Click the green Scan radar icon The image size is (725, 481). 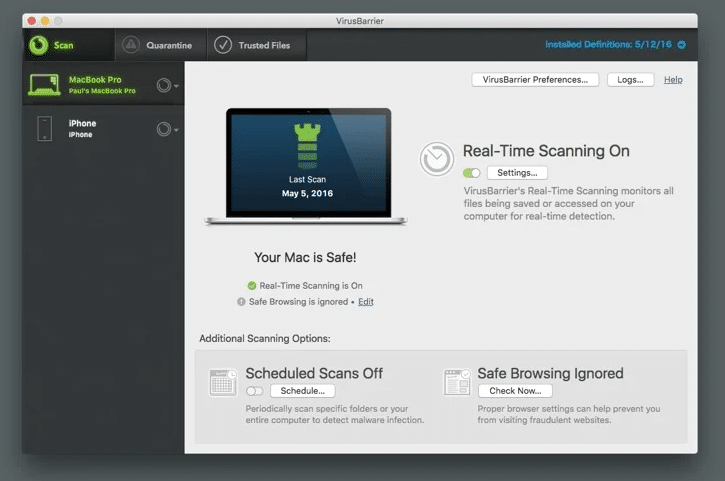pyautogui.click(x=38, y=45)
